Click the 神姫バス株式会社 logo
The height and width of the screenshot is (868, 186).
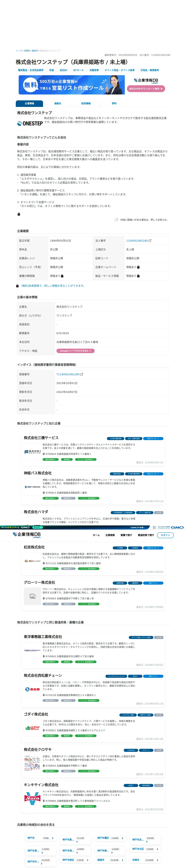coord(32,487)
